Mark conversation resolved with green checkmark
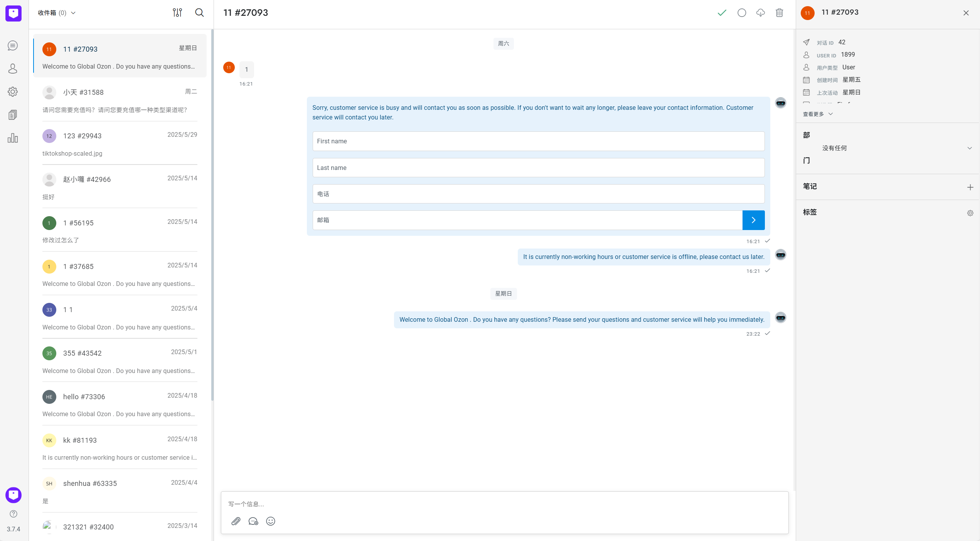980x541 pixels. coord(722,13)
